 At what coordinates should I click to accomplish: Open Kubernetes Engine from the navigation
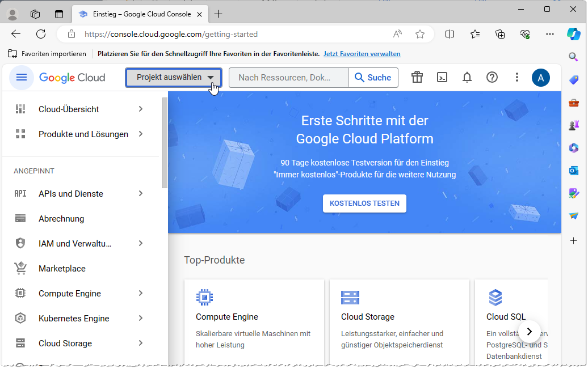click(x=74, y=318)
